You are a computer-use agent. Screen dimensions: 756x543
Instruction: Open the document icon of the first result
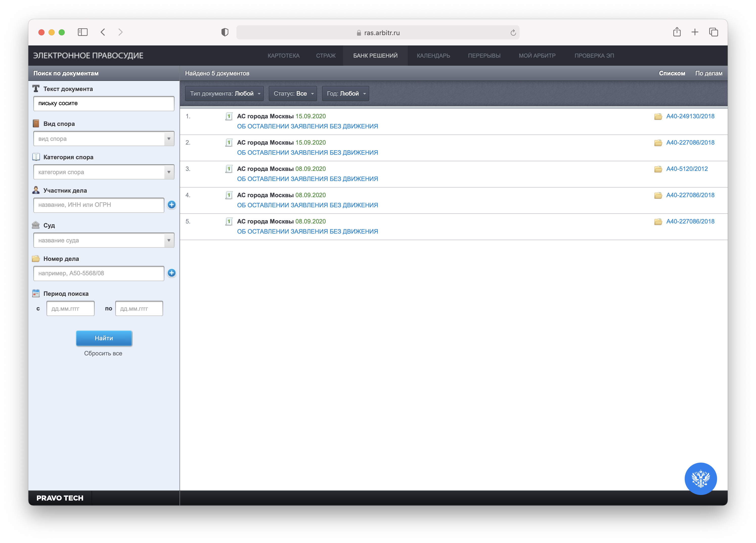click(229, 116)
